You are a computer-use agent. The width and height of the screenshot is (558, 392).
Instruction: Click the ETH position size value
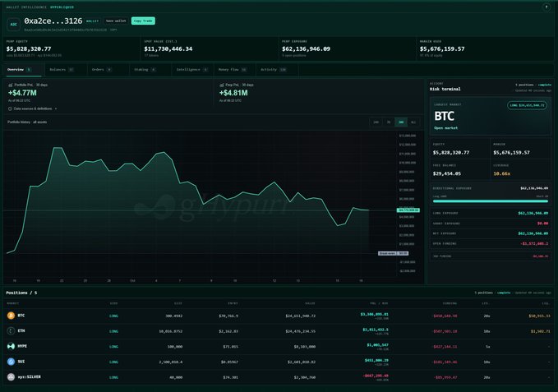click(171, 331)
